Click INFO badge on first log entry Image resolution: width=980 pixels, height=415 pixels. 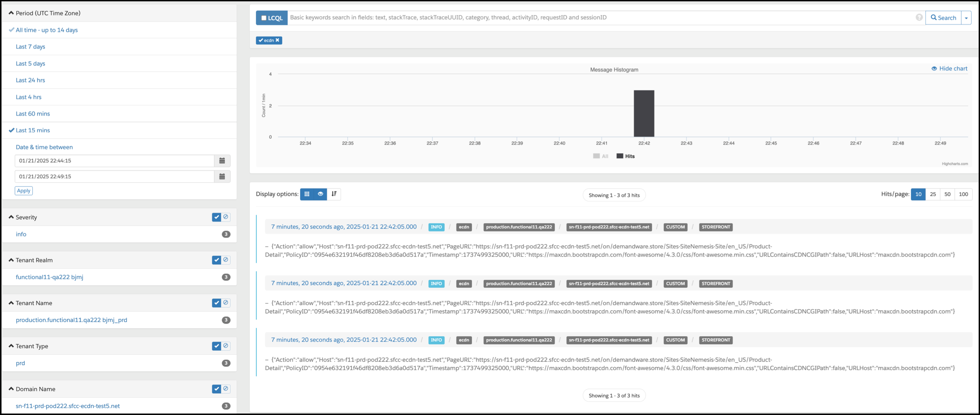pyautogui.click(x=437, y=227)
